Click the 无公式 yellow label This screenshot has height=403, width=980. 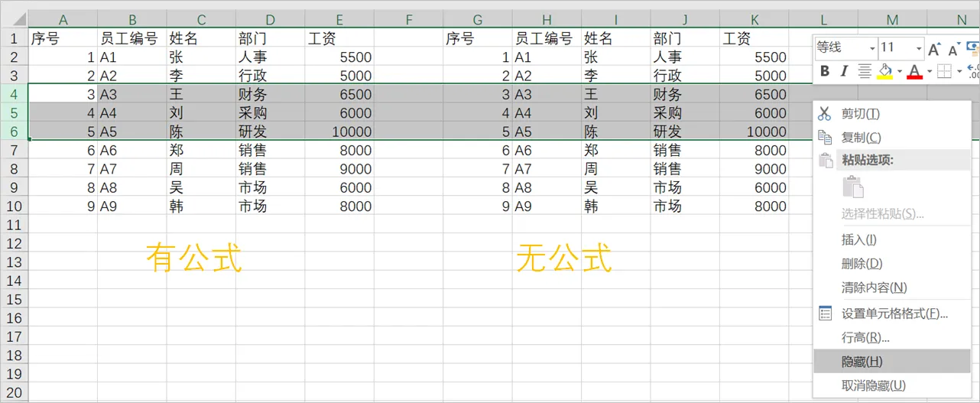pos(564,258)
